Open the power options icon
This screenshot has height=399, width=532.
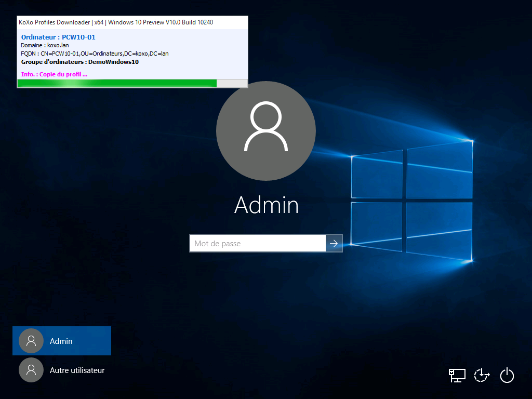[507, 375]
